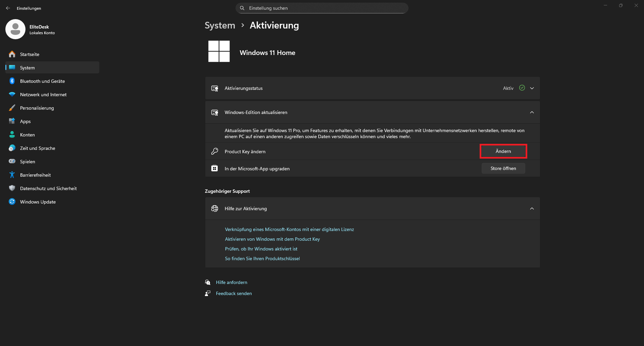Click the EliteDesk user avatar
Image resolution: width=644 pixels, height=346 pixels.
(x=15, y=29)
